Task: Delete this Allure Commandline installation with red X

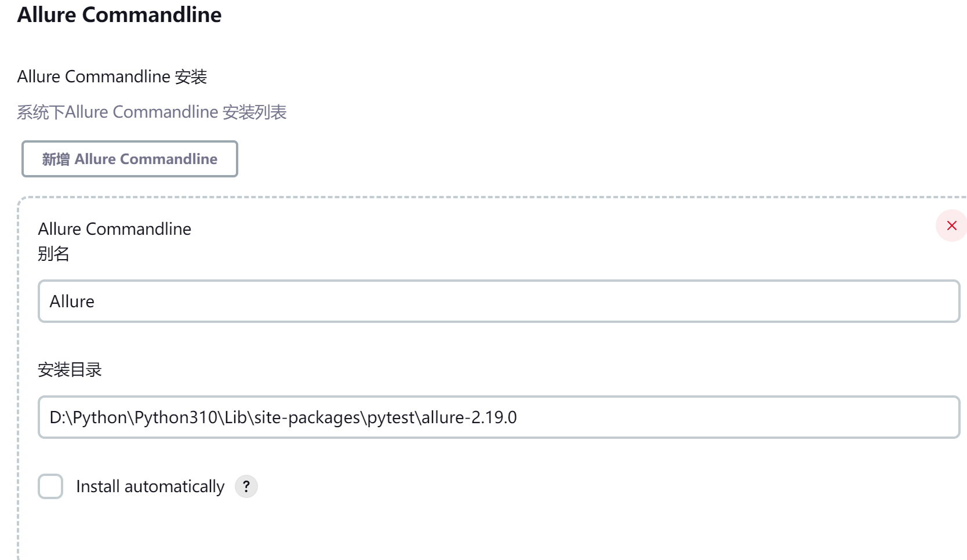Action: [x=951, y=226]
